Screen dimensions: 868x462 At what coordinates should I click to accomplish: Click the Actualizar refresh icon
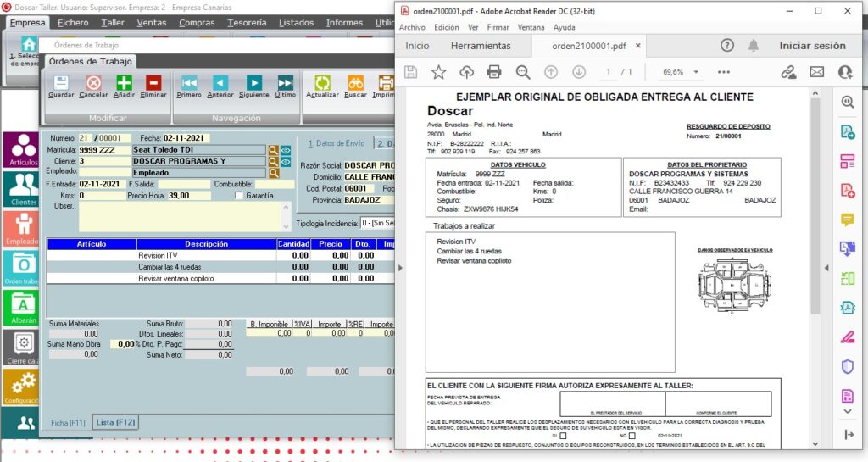322,84
